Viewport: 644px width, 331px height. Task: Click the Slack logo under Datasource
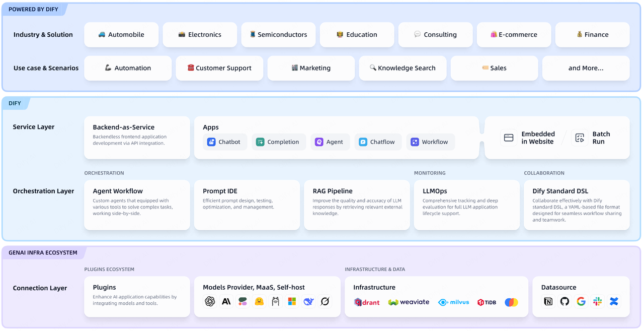(597, 301)
